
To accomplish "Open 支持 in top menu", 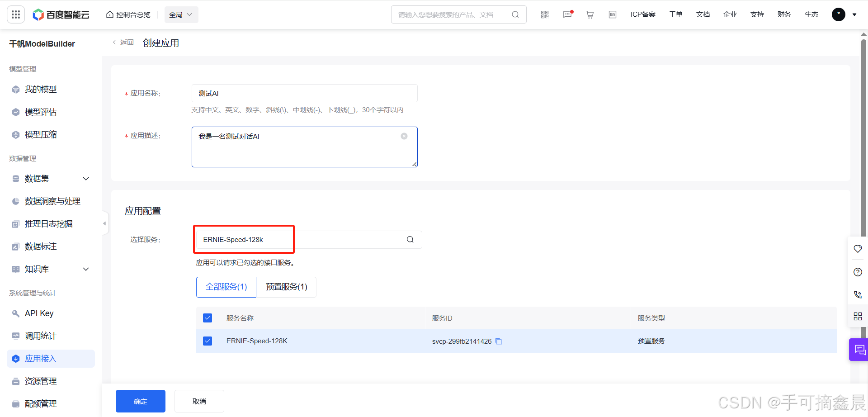I will 757,14.
